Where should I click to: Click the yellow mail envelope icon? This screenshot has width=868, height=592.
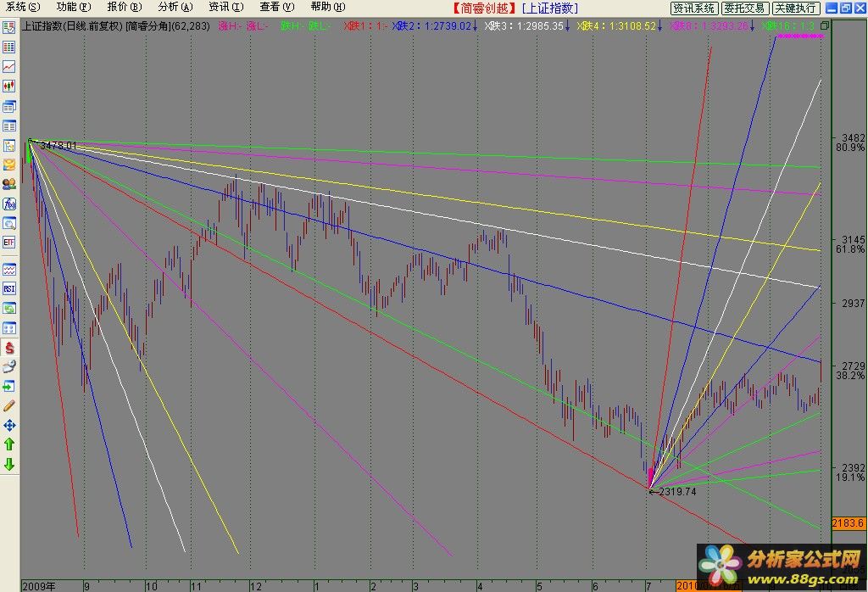point(8,165)
